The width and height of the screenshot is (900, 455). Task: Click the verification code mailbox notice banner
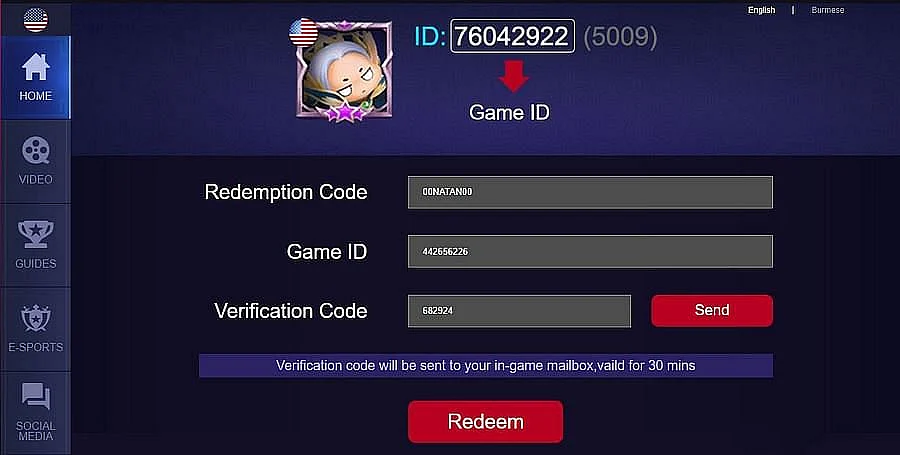coord(486,365)
